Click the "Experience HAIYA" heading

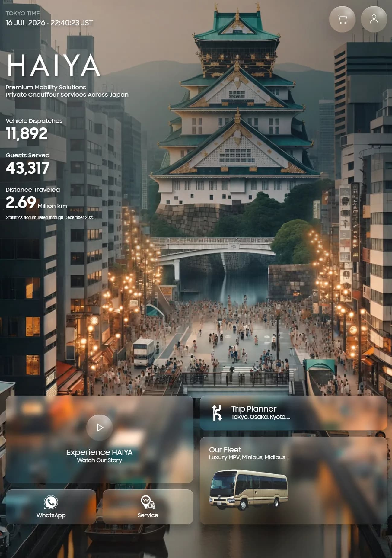click(100, 452)
